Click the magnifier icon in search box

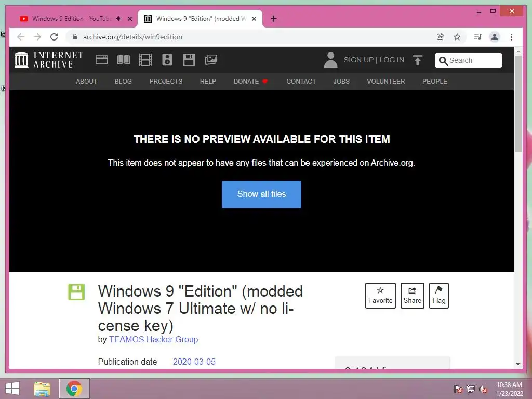(x=443, y=61)
